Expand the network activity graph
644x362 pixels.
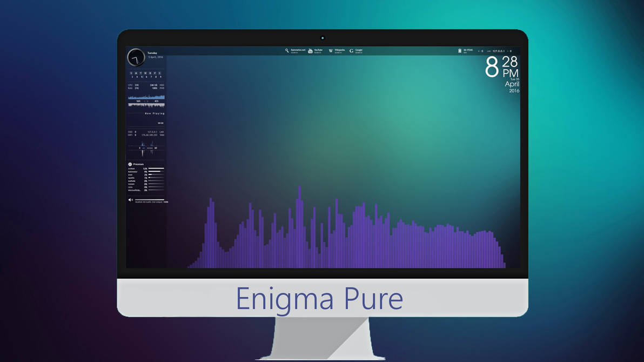click(146, 100)
